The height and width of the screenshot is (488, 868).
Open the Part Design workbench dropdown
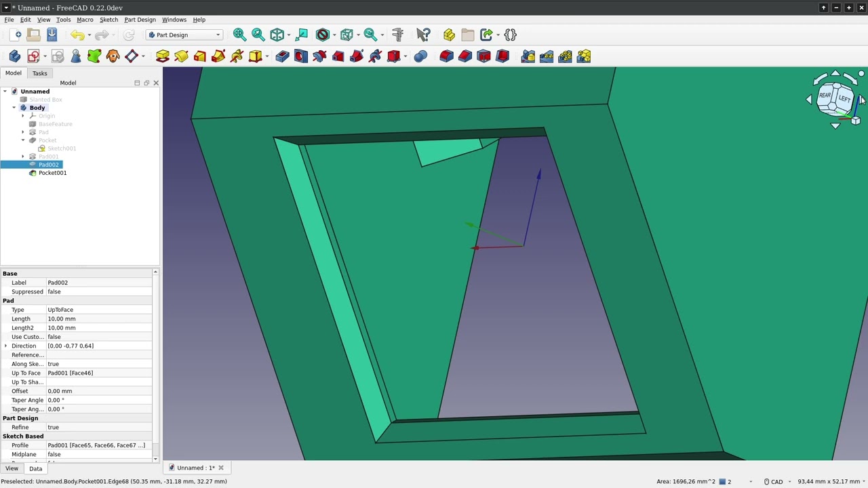pyautogui.click(x=184, y=35)
